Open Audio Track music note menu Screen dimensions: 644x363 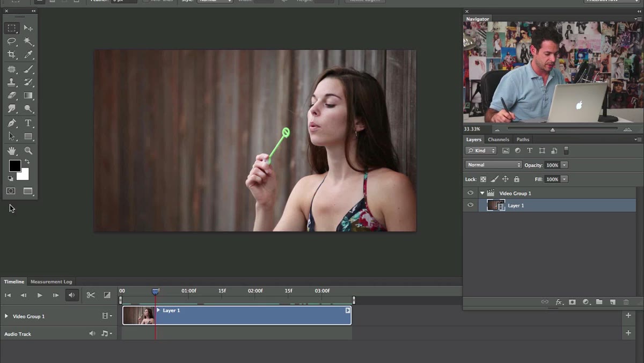106,334
